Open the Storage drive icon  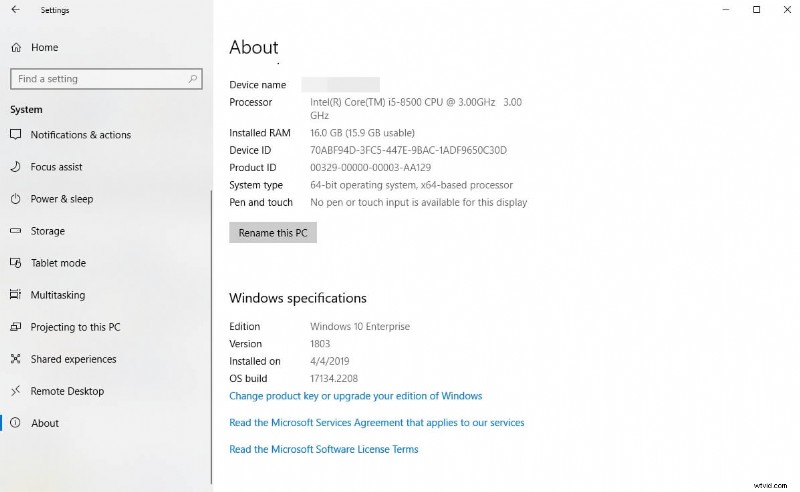click(15, 231)
